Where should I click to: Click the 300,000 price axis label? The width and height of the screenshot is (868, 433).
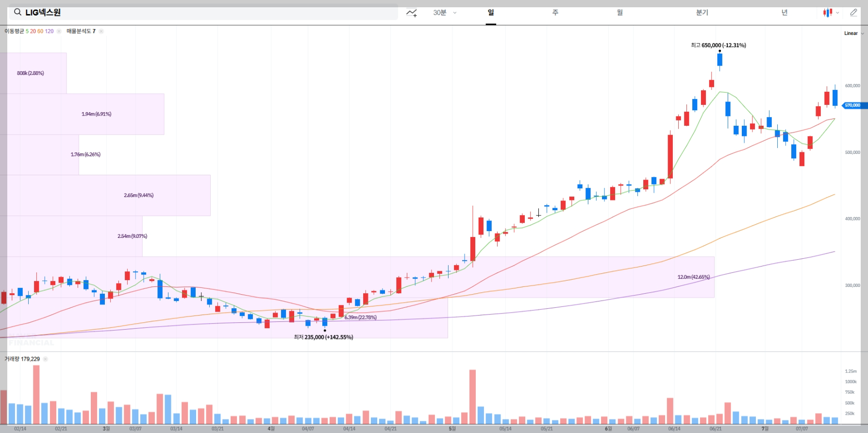coord(852,285)
